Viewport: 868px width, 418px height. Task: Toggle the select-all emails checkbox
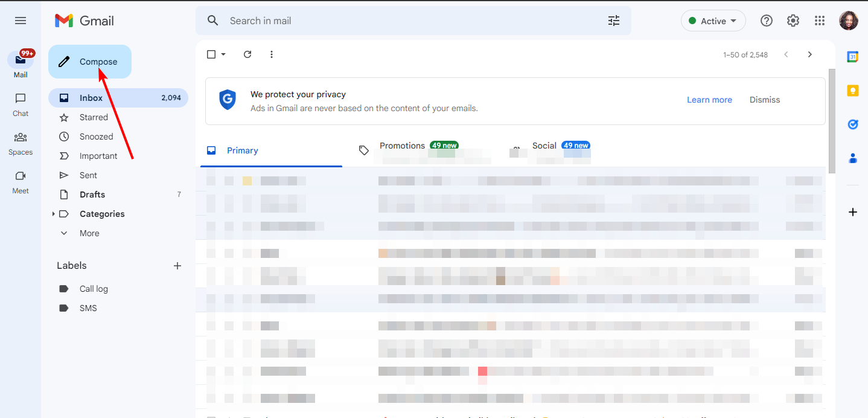pos(210,54)
